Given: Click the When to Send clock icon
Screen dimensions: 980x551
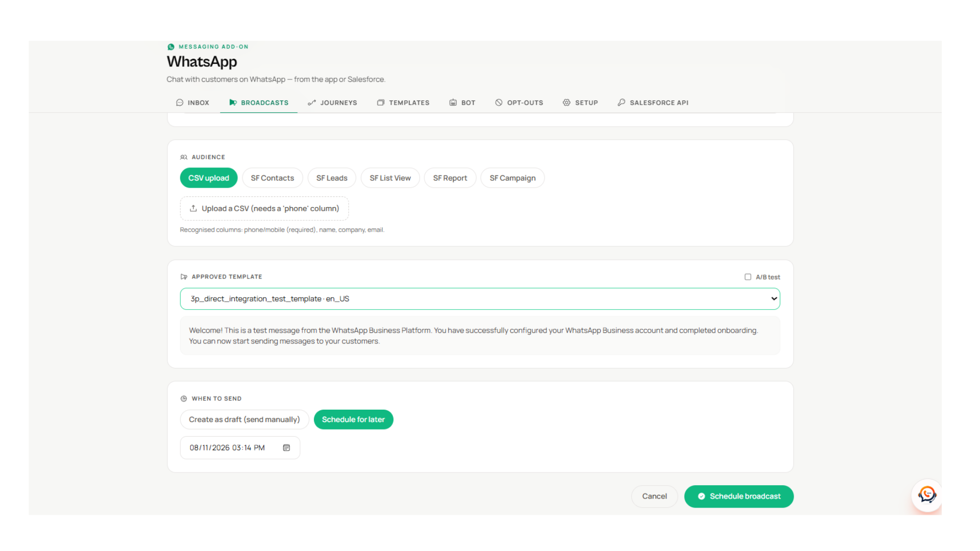Looking at the screenshot, I should click(184, 398).
